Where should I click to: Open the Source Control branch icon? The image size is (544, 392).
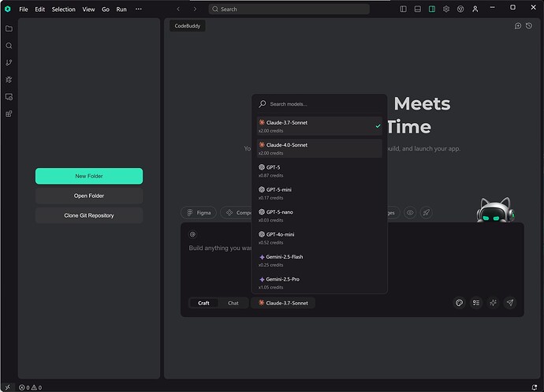coord(9,63)
